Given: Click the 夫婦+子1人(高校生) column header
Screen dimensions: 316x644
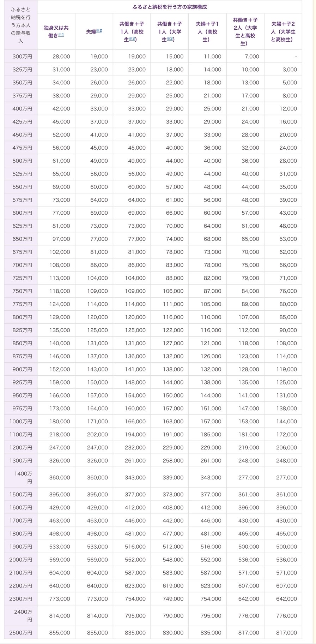Looking at the screenshot, I should 207,31.
